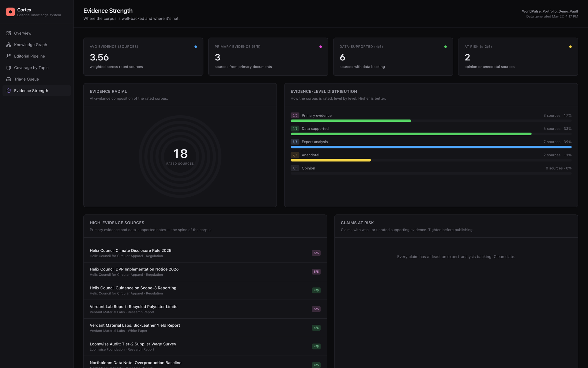Image resolution: width=588 pixels, height=368 pixels.
Task: Click the At Risk stat card
Action: coord(518,57)
